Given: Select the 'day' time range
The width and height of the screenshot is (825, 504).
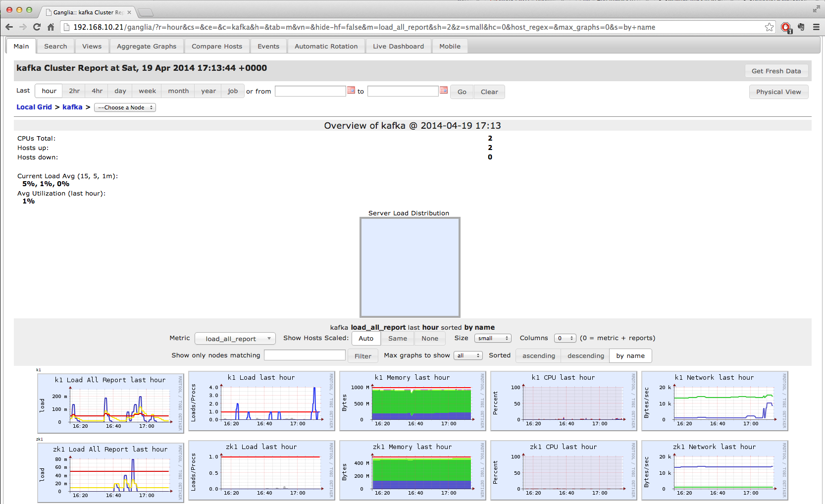Looking at the screenshot, I should click(x=120, y=91).
